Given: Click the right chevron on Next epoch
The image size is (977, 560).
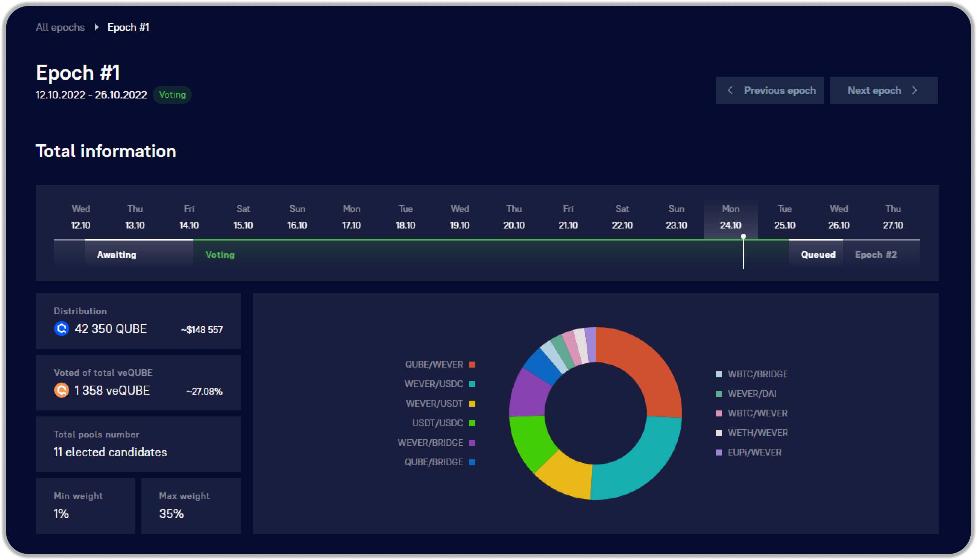Looking at the screenshot, I should (915, 90).
